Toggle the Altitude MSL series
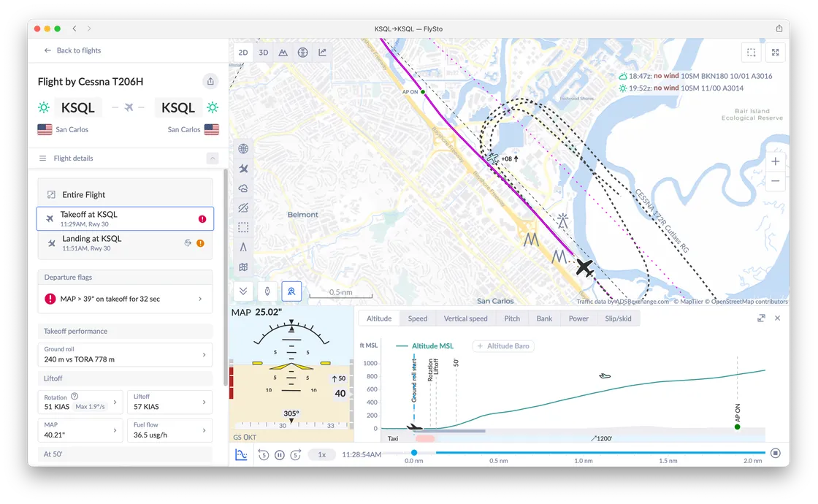This screenshot has height=504, width=818. pos(424,346)
